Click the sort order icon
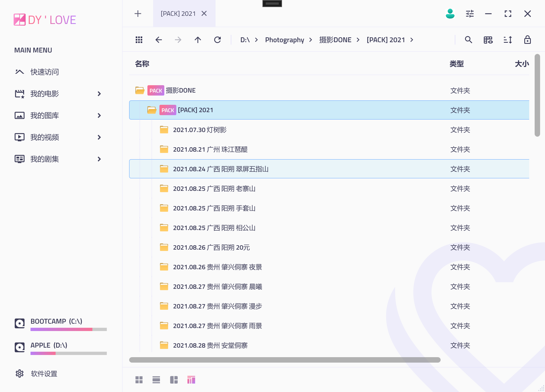The image size is (545, 392). (x=508, y=40)
